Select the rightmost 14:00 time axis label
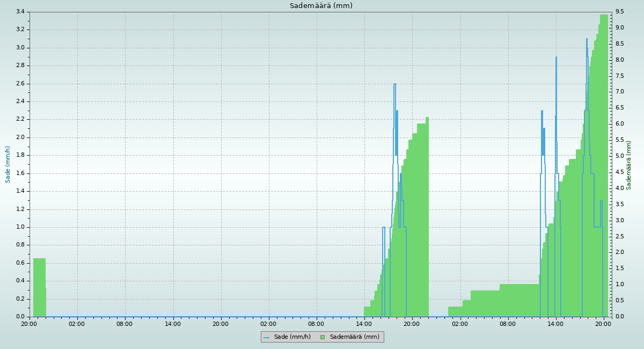644x349 pixels. [555, 324]
